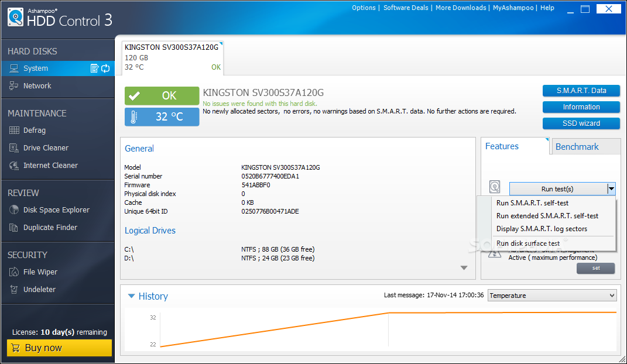
Task: Expand more details arrow below Logical Drives
Action: (x=464, y=267)
